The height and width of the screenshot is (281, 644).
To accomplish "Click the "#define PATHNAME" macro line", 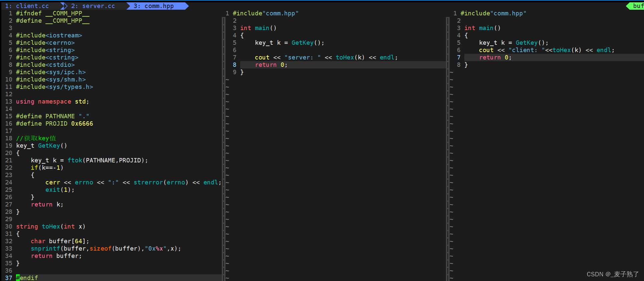I will [x=52, y=116].
